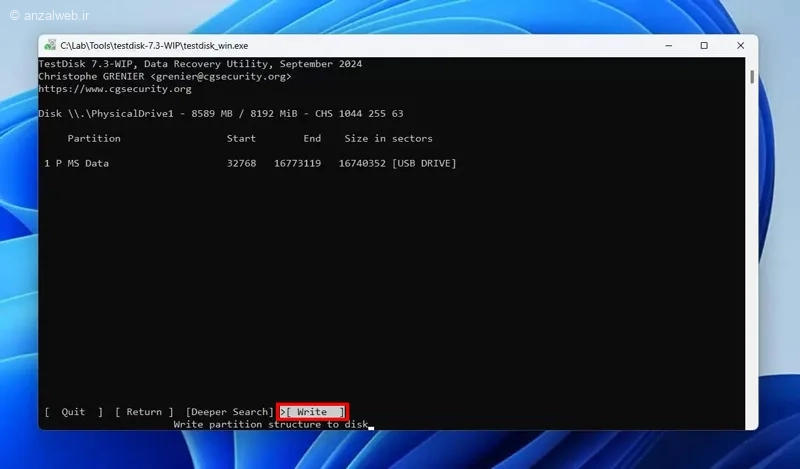Screen dimensions: 800x469
Task: Click the Partition column header
Action: (94, 138)
